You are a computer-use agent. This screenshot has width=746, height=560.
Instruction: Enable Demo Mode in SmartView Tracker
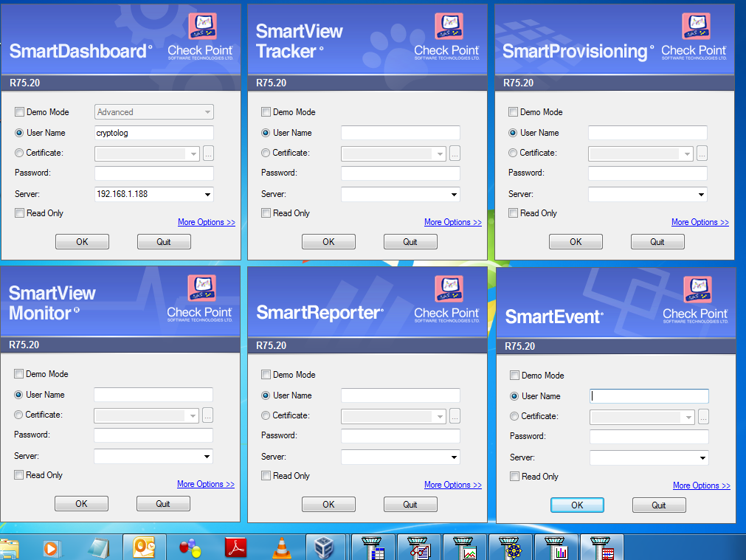[x=266, y=112]
